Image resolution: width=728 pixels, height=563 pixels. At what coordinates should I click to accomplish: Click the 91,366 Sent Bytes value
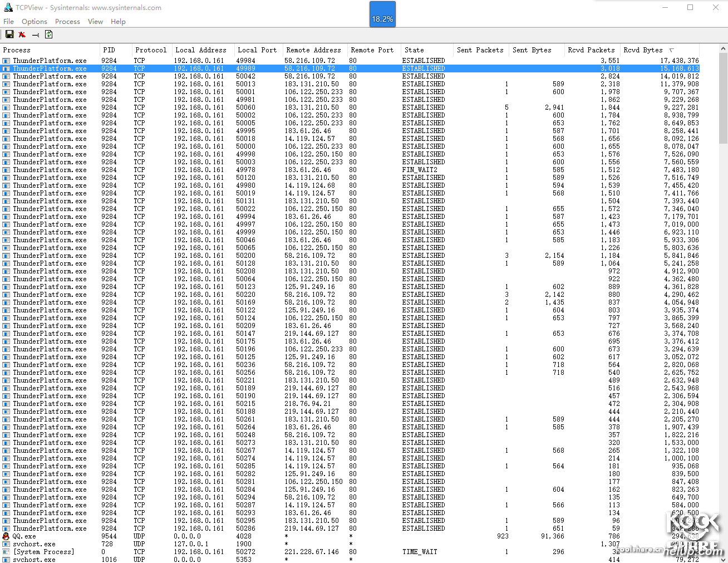tap(553, 536)
